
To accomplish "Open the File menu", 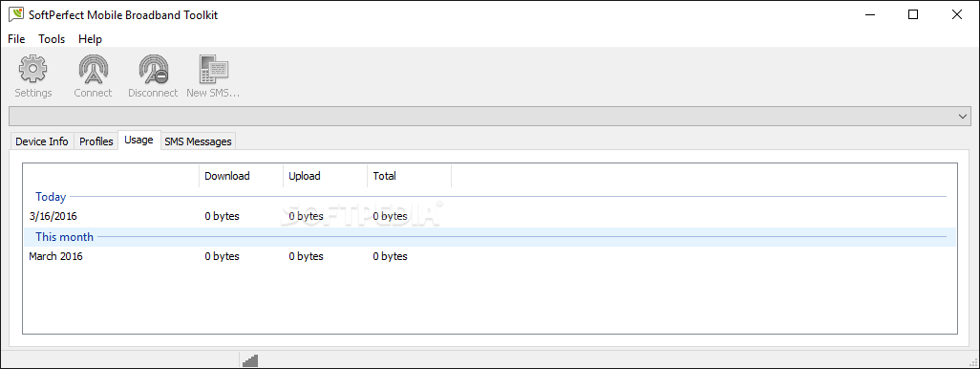I will pos(16,39).
